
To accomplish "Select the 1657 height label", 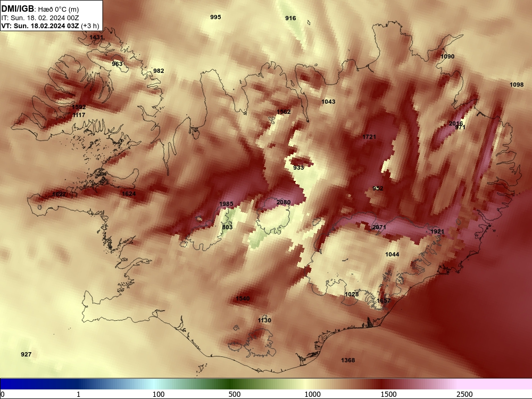I will [384, 301].
